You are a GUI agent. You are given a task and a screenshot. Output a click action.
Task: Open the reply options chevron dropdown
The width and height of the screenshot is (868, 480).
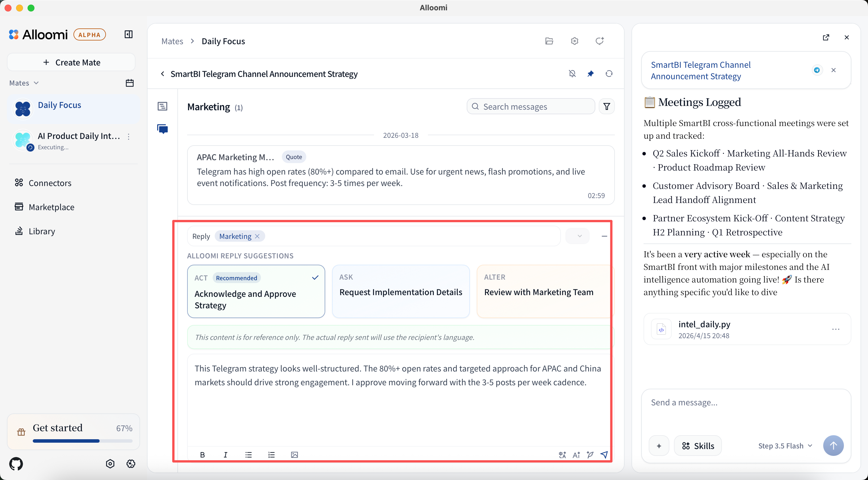579,236
